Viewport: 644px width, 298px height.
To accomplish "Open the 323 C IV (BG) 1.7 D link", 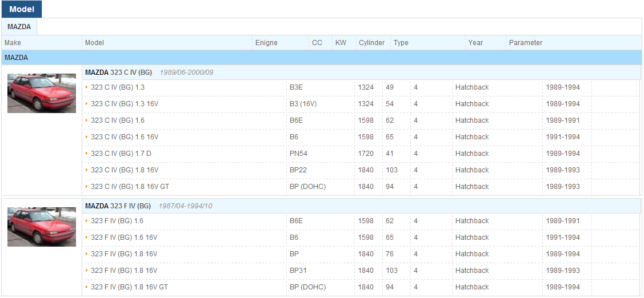I will click(121, 154).
